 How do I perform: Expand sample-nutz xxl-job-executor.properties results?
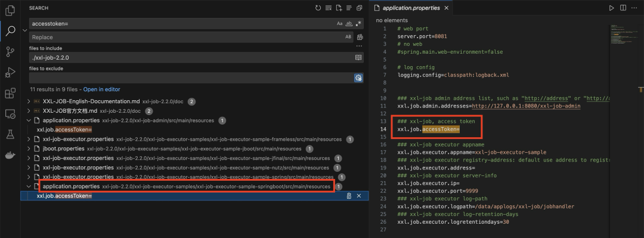pyautogui.click(x=29, y=168)
